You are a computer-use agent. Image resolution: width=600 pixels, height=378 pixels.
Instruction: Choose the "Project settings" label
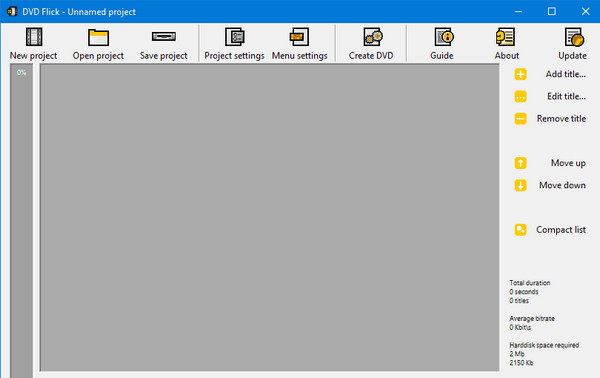click(x=234, y=56)
